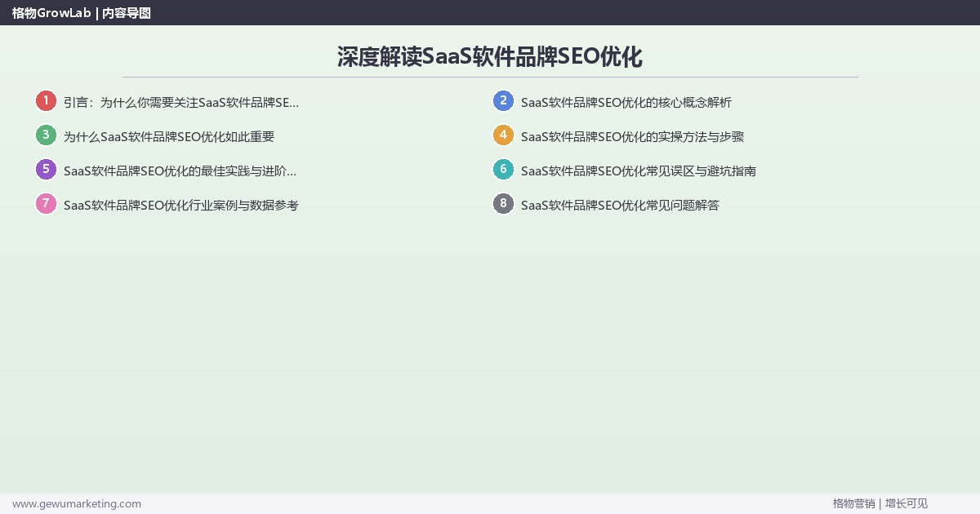
Task: Click the teal number 6 circle badge
Action: (503, 170)
